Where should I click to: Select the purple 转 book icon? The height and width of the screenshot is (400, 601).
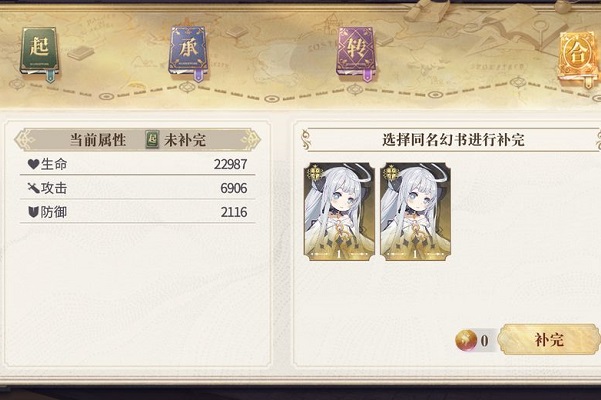point(356,52)
